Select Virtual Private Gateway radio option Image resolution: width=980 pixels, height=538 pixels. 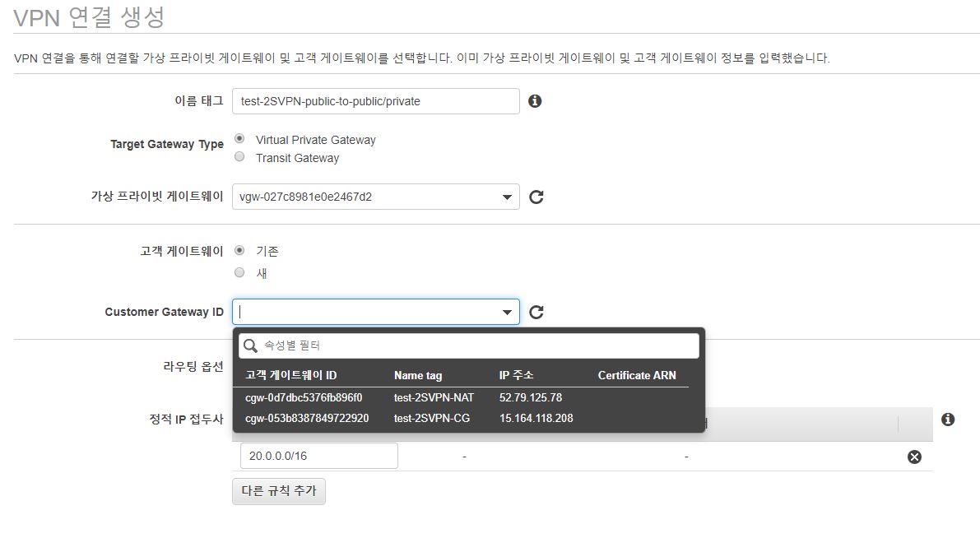pyautogui.click(x=239, y=139)
